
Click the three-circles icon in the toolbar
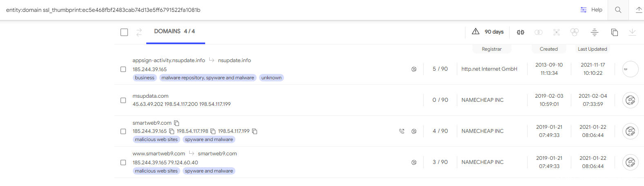[x=575, y=32]
